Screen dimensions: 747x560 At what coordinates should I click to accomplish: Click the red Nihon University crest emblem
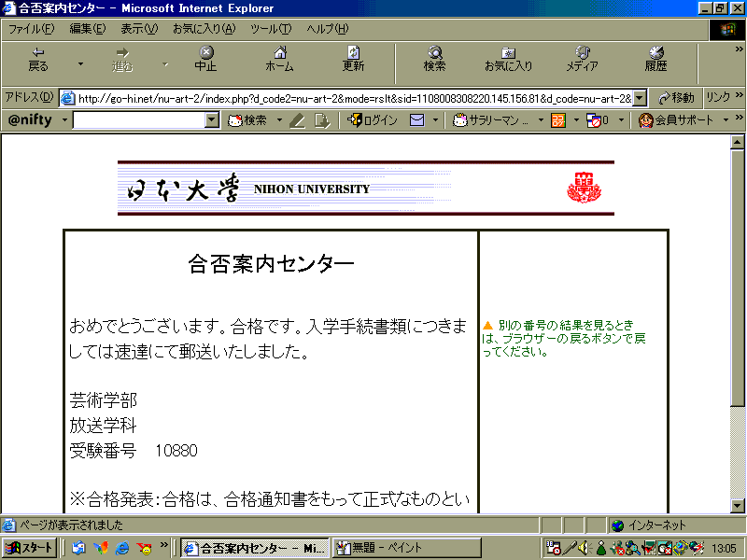tap(585, 188)
